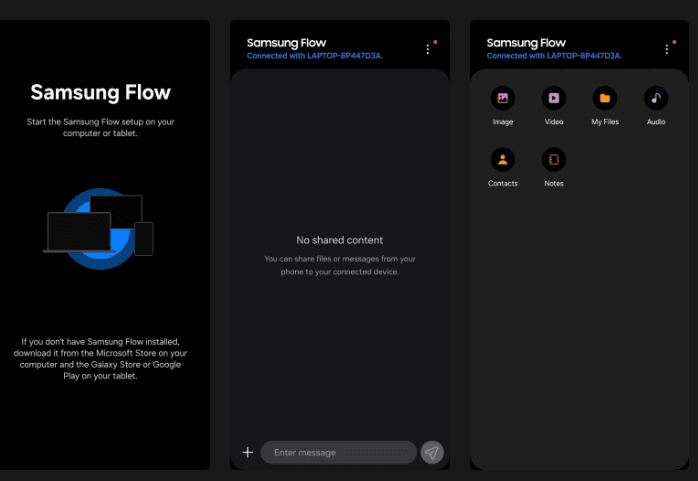This screenshot has width=698, height=481.
Task: Open the Image sharing option
Action: (x=502, y=98)
